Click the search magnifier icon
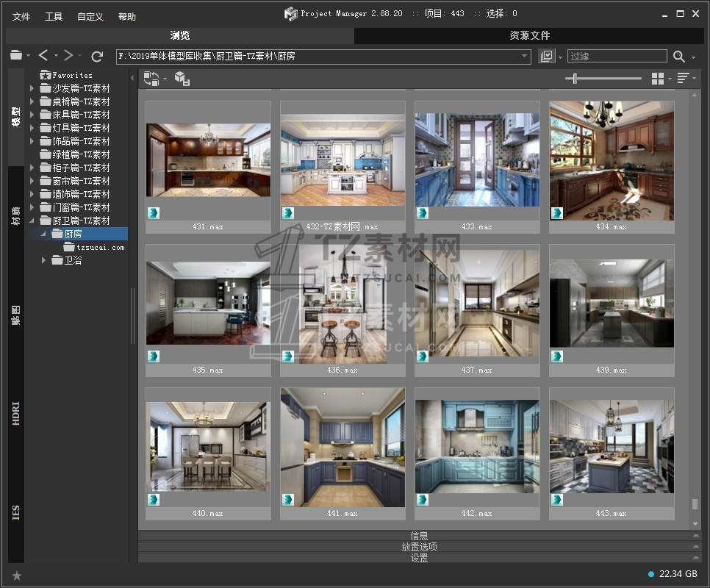This screenshot has width=710, height=588. (678, 57)
